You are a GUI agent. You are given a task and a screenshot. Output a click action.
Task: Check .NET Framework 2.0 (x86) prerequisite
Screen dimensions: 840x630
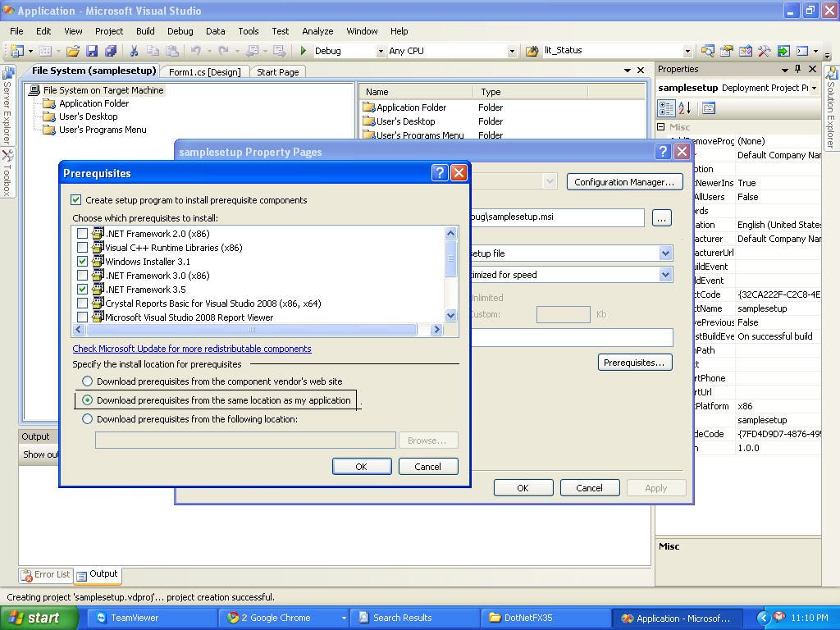pyautogui.click(x=83, y=234)
